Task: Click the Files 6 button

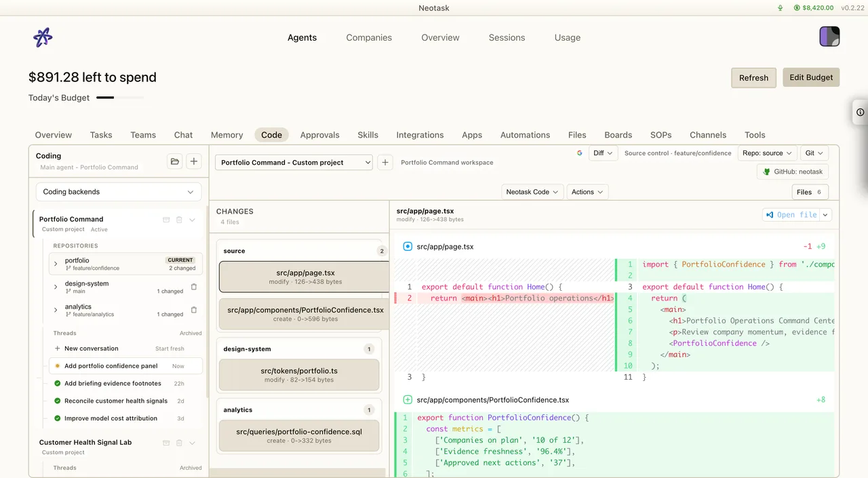Action: pyautogui.click(x=810, y=192)
